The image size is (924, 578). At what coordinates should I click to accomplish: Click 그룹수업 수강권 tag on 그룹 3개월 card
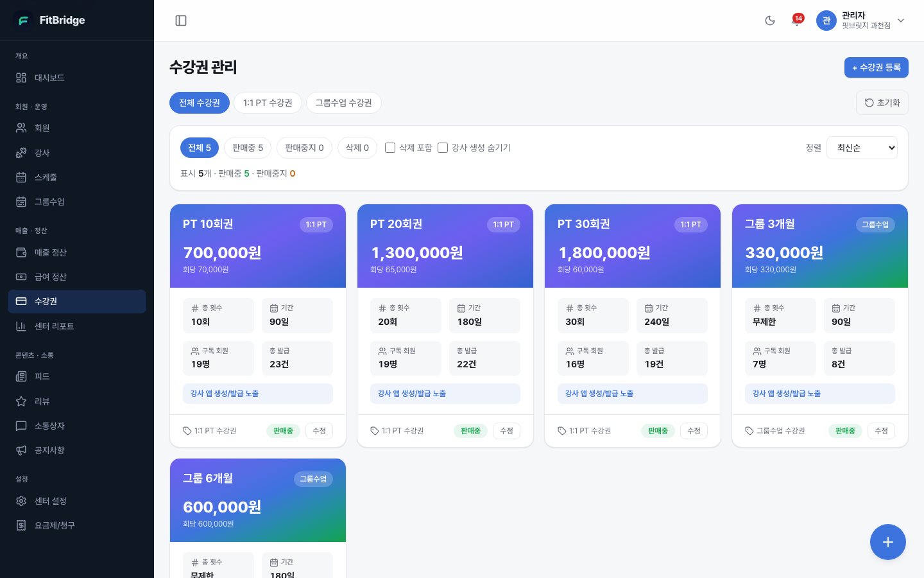(x=775, y=431)
